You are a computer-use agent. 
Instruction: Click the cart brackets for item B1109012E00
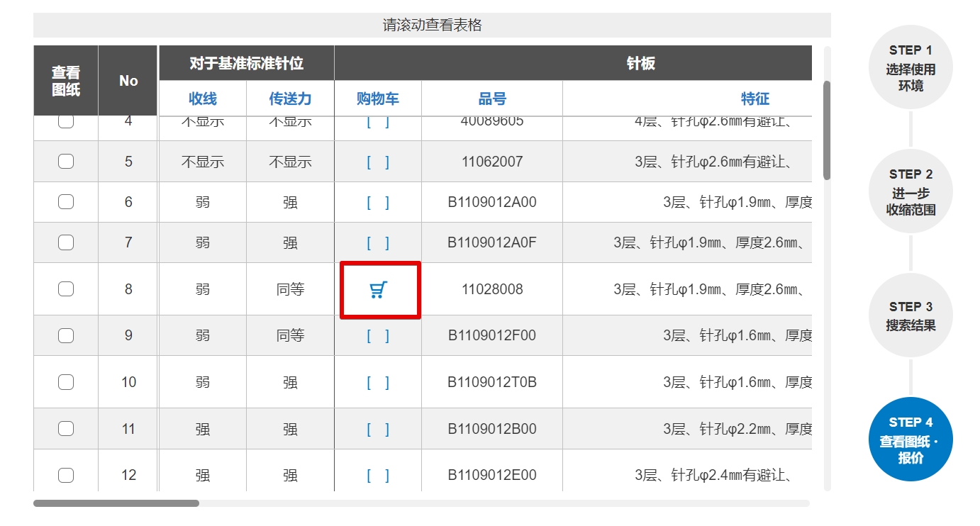point(378,476)
